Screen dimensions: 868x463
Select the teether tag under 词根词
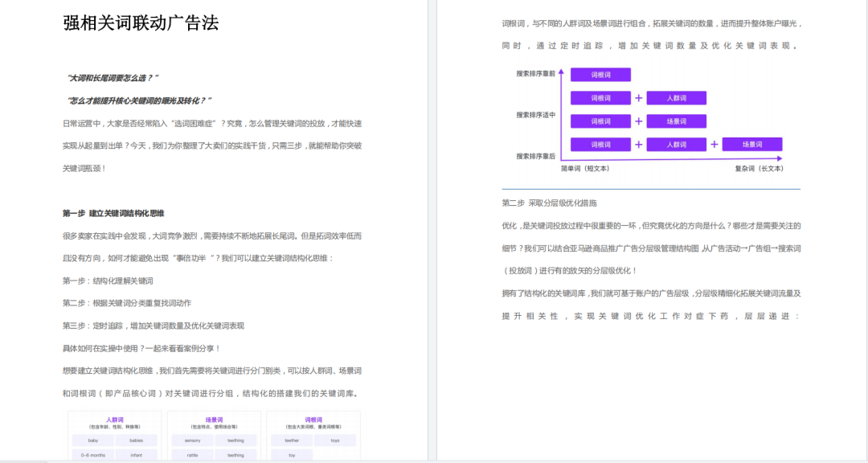point(290,440)
